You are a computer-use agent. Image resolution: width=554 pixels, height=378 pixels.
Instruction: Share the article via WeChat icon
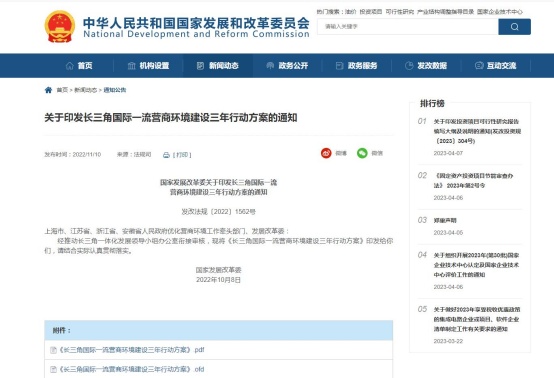point(362,153)
